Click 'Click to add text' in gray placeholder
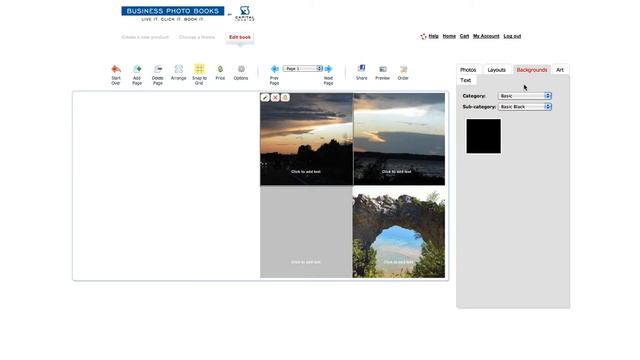The height and width of the screenshot is (360, 640). 306,262
